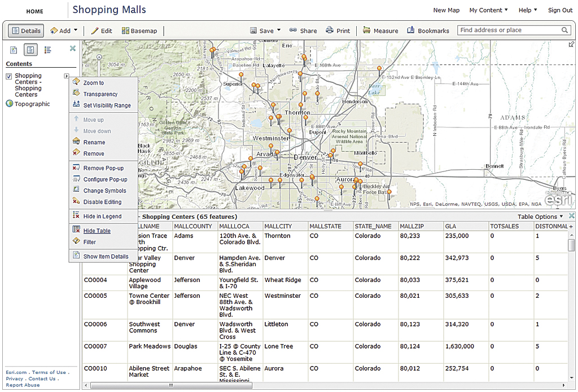The width and height of the screenshot is (578, 392).
Task: Select the Measure tool
Action: 380,30
